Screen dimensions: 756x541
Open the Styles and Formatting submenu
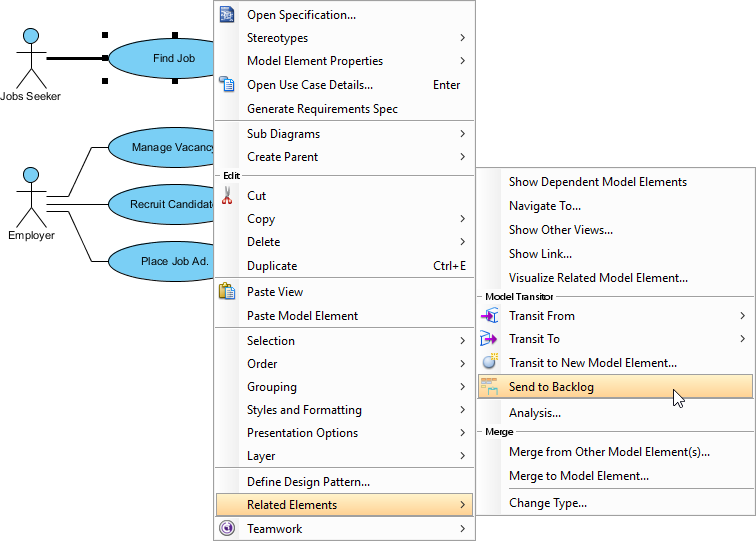pyautogui.click(x=344, y=410)
